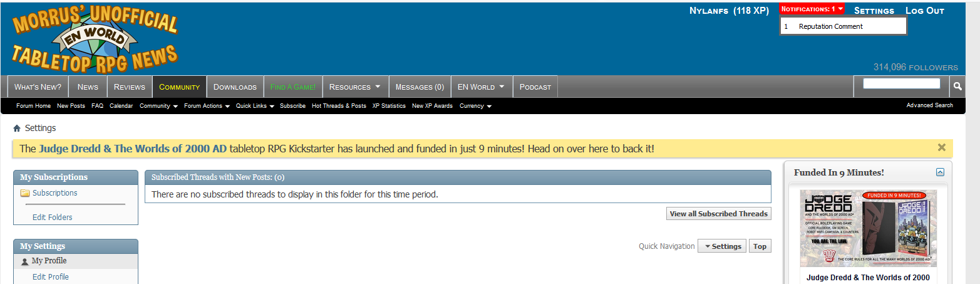This screenshot has width=980, height=284.
Task: Click the Advanced Search link
Action: (929, 105)
